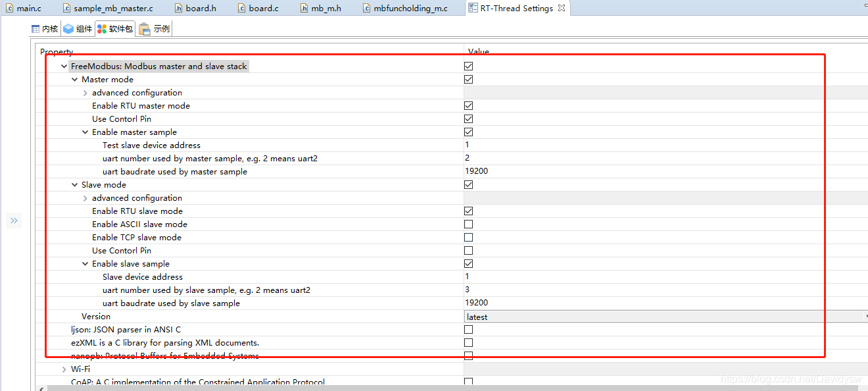This screenshot has width=868, height=391.
Task: Toggle the Master mode checkbox
Action: tap(469, 79)
